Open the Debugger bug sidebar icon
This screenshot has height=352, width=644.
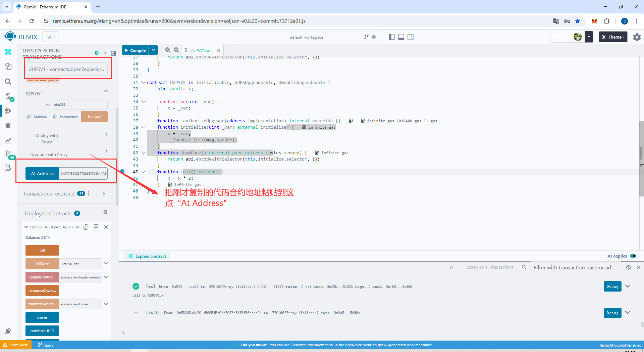[8, 126]
